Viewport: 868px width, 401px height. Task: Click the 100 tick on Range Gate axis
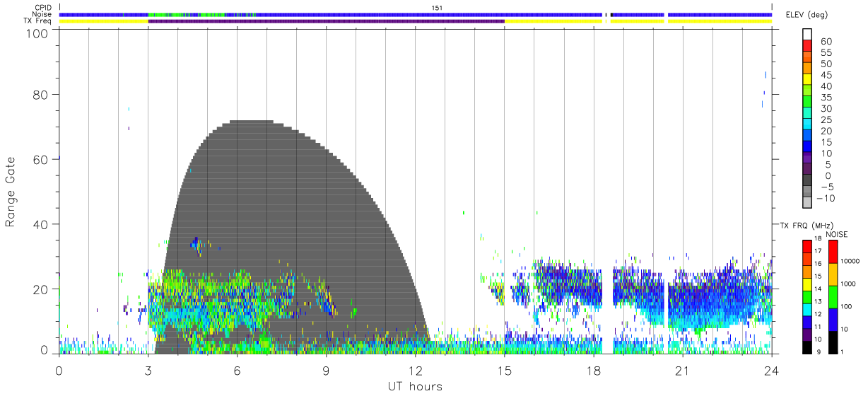(38, 33)
